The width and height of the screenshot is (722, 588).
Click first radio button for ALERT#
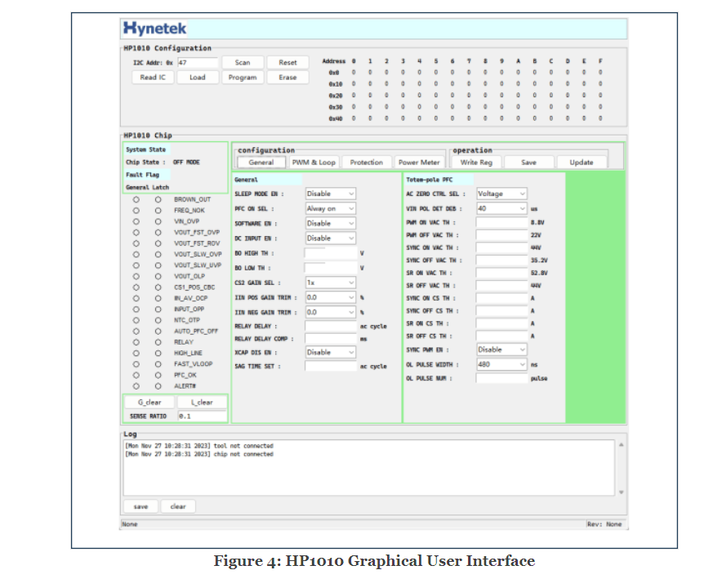click(x=136, y=385)
